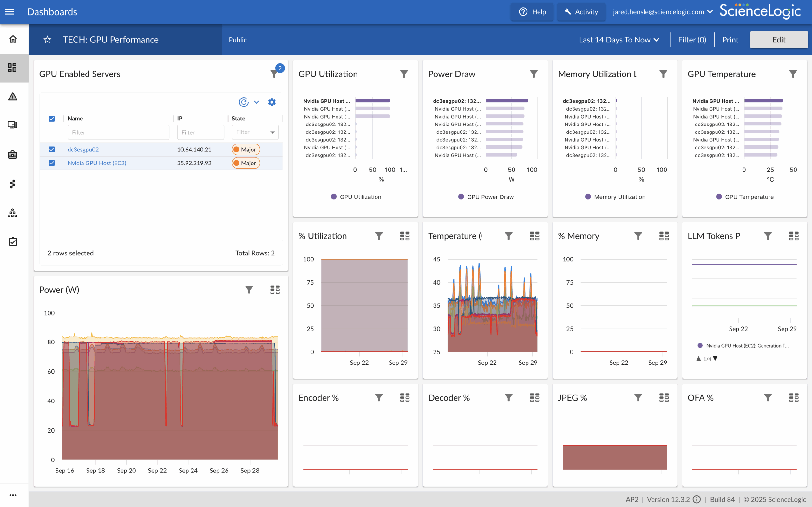Screen dimensions: 812x507
Task: Open the Dashboards icon in left sidebar
Action: tap(13, 68)
